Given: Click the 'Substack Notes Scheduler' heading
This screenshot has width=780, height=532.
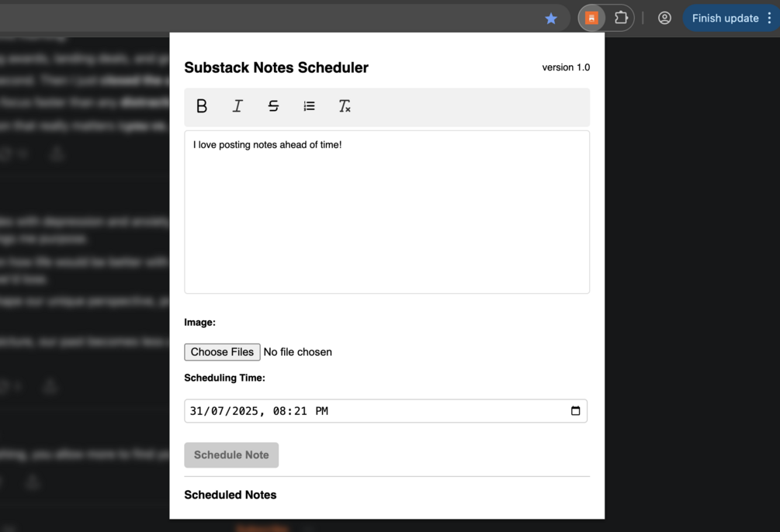Looking at the screenshot, I should (x=276, y=67).
